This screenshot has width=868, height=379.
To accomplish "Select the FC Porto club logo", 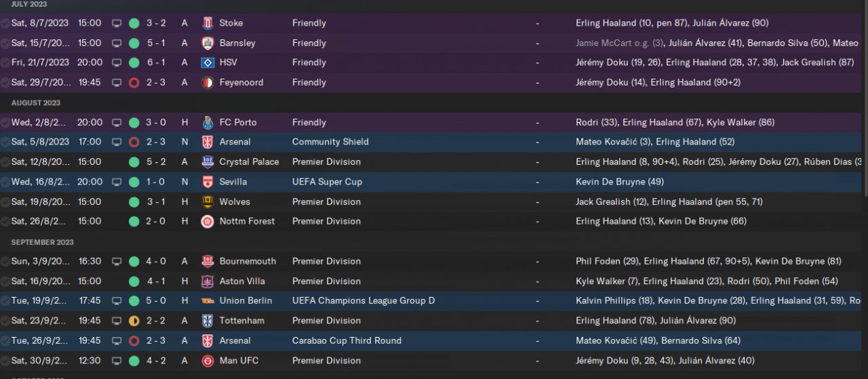I will (x=208, y=123).
